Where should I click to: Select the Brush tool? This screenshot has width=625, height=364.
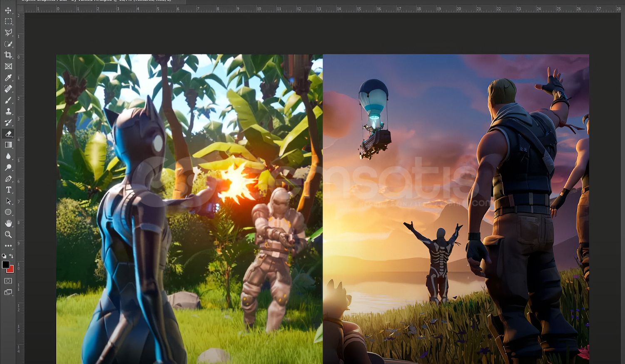pos(8,100)
